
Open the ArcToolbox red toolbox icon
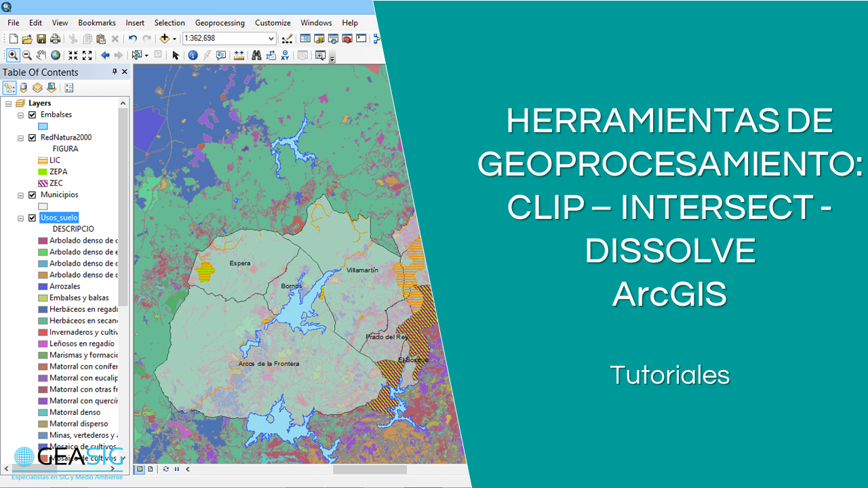tap(347, 39)
